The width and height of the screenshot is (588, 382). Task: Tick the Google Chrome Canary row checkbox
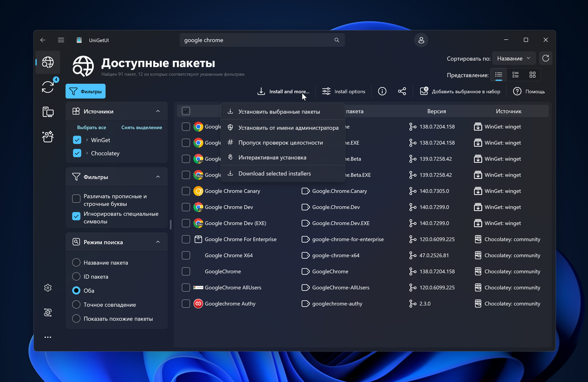click(x=186, y=191)
